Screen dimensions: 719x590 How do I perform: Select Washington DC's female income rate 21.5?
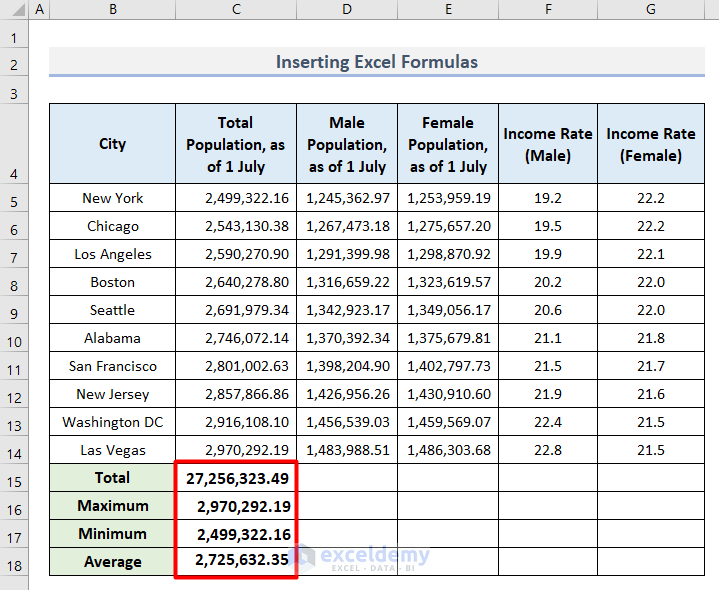pyautogui.click(x=650, y=422)
